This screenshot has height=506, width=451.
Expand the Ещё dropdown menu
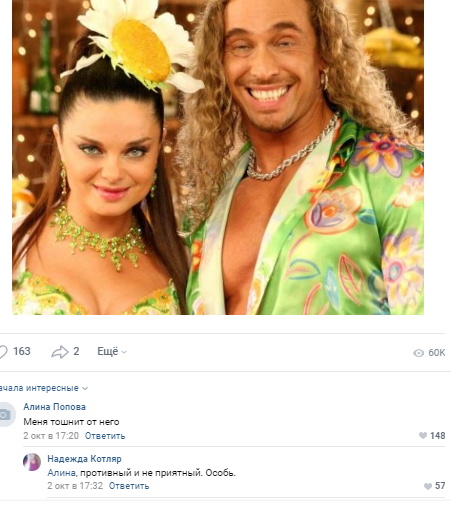tap(112, 351)
